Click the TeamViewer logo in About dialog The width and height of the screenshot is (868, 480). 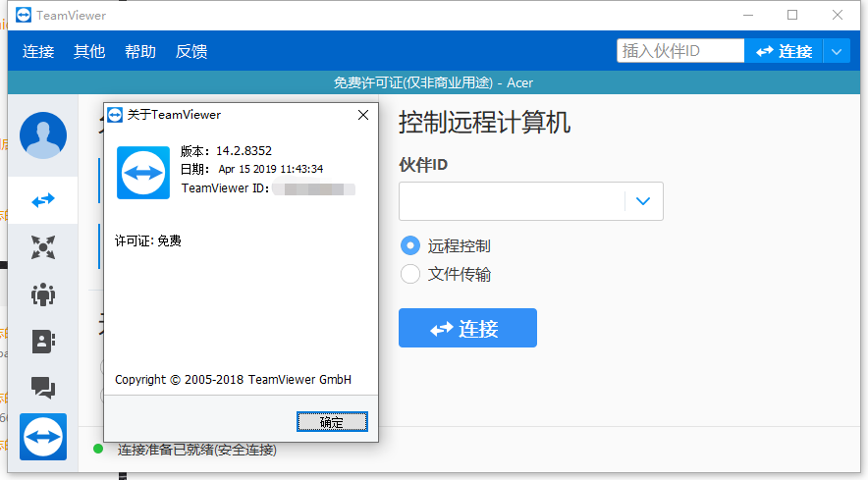[x=143, y=173]
